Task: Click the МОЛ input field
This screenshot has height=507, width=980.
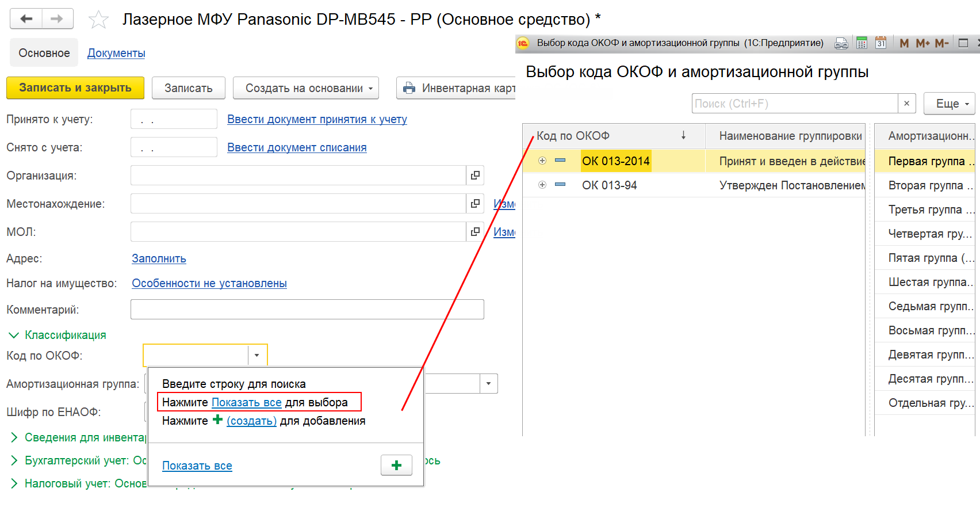Action: point(298,232)
